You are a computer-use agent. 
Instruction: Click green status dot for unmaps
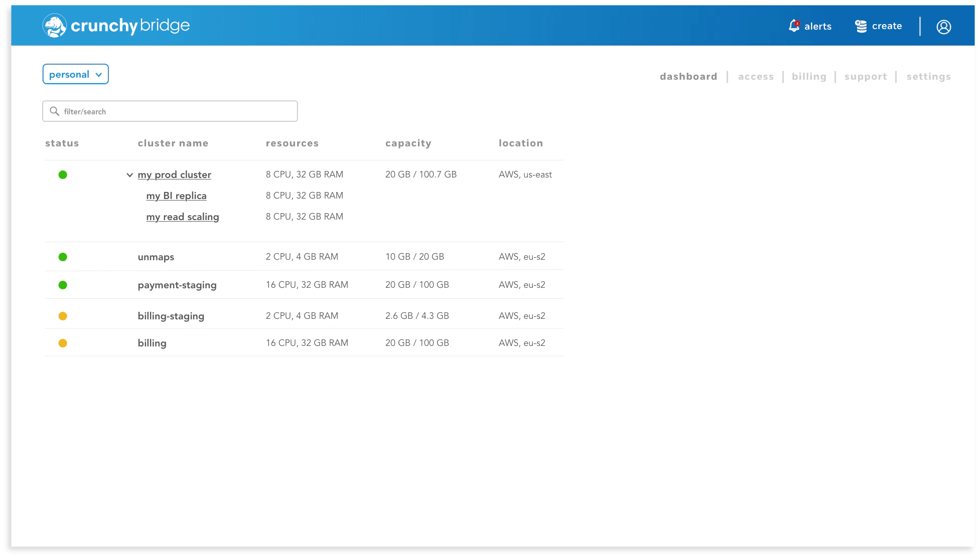63,257
